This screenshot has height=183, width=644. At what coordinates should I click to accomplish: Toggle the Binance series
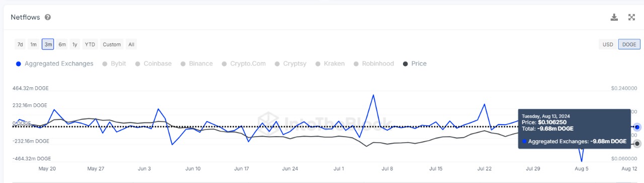click(197, 64)
